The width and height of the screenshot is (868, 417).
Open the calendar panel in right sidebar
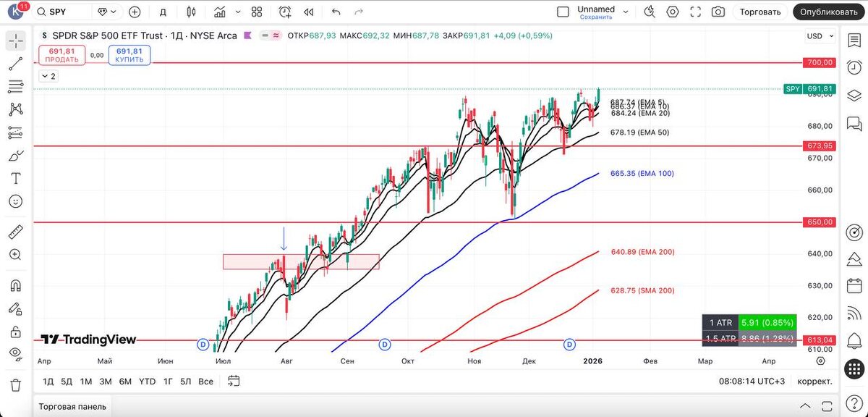pyautogui.click(x=855, y=286)
